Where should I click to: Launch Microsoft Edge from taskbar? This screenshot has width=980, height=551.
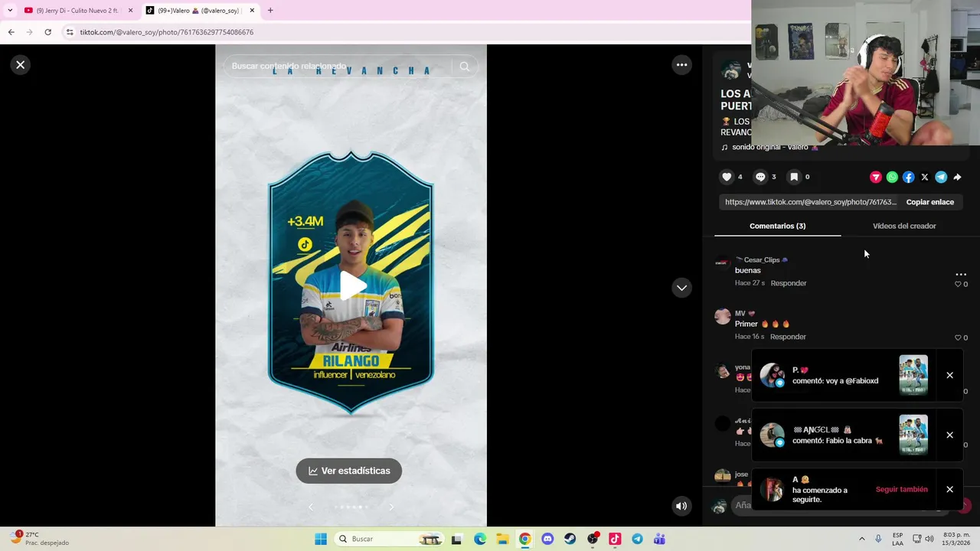tap(479, 539)
